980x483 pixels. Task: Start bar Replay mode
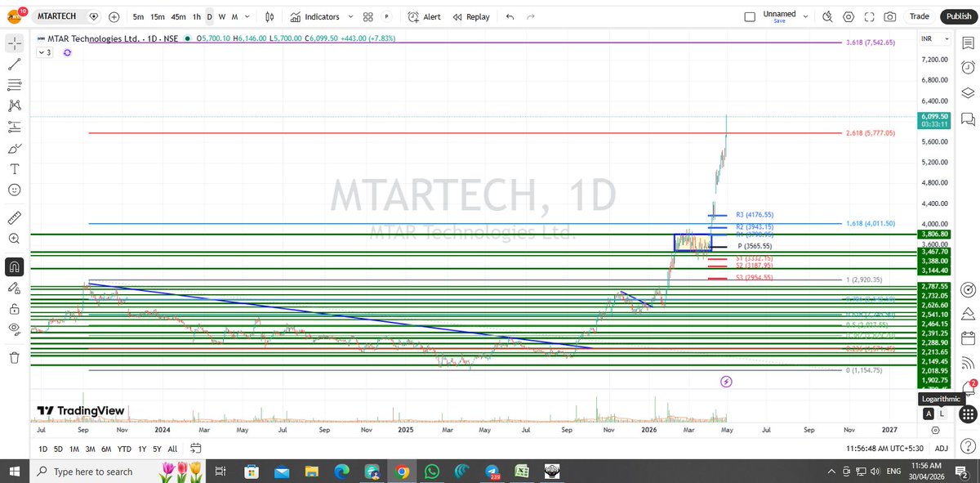tap(472, 16)
